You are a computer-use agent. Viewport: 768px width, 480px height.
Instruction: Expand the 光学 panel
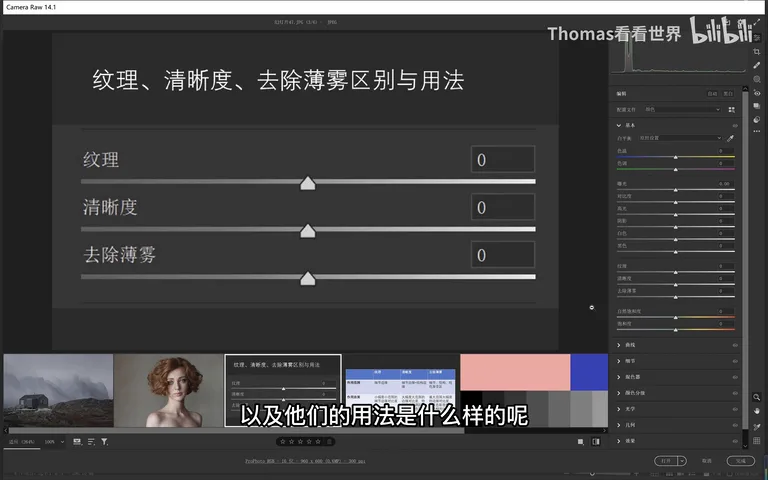point(619,409)
